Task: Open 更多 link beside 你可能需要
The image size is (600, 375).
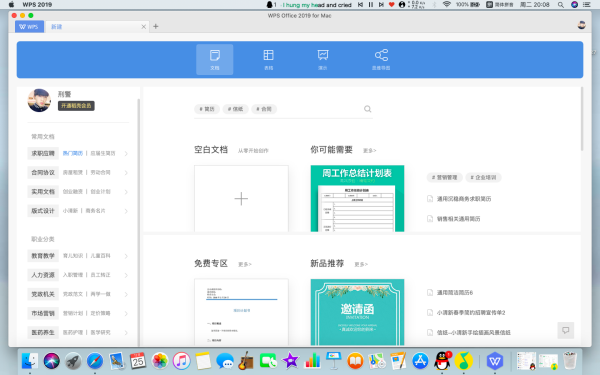Action: pyautogui.click(x=369, y=151)
